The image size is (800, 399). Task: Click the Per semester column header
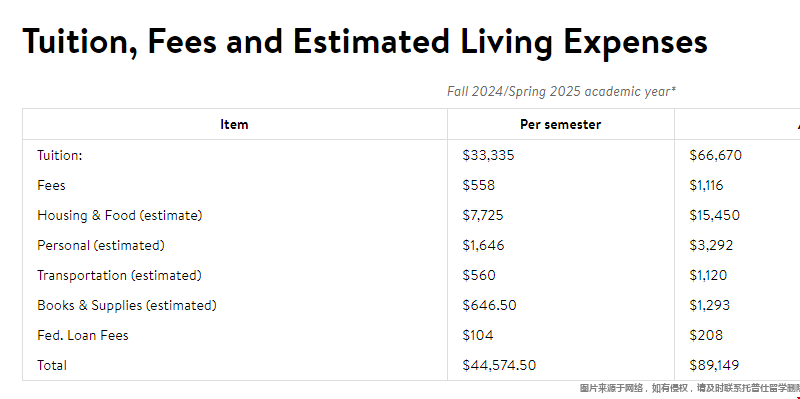(x=560, y=124)
